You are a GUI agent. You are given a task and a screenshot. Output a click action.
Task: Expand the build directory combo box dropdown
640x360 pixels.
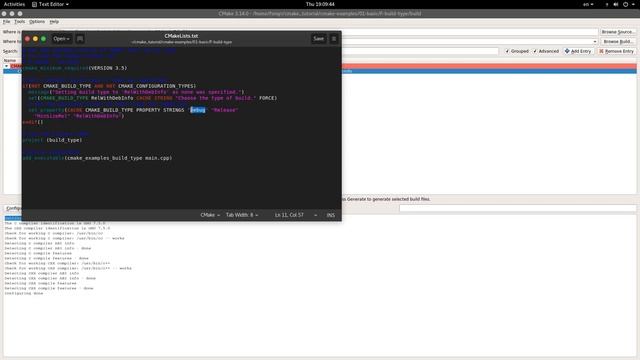click(595, 42)
